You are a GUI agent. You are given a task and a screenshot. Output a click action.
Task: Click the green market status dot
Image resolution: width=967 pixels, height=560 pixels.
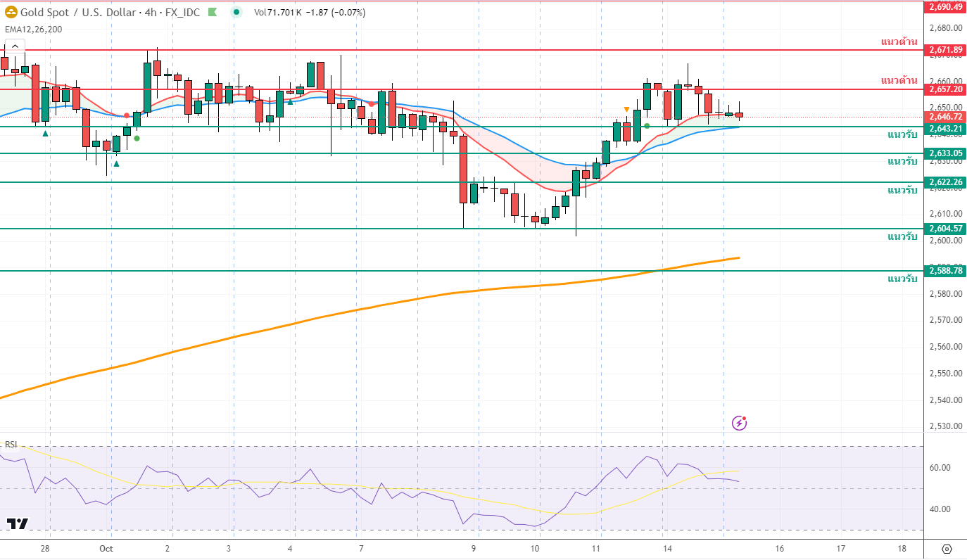(x=236, y=12)
